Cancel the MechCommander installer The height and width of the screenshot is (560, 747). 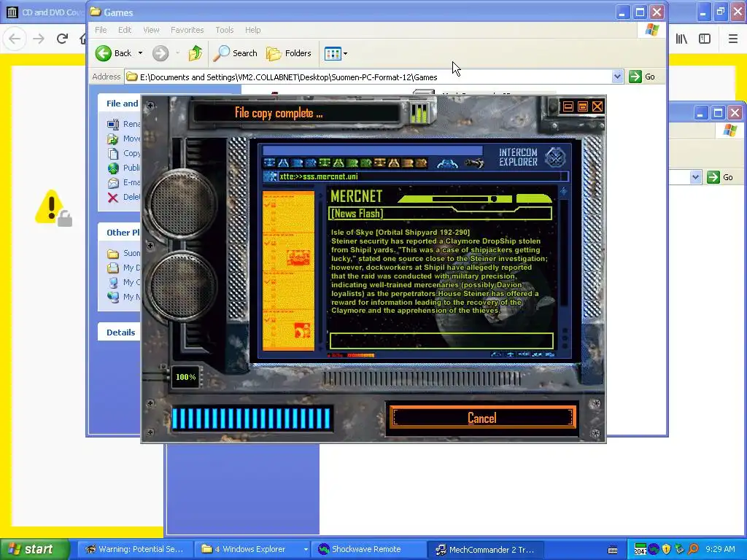(x=482, y=418)
